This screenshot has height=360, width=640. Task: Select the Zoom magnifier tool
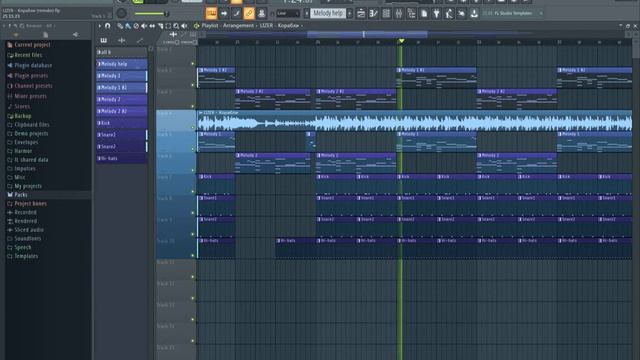click(x=176, y=26)
